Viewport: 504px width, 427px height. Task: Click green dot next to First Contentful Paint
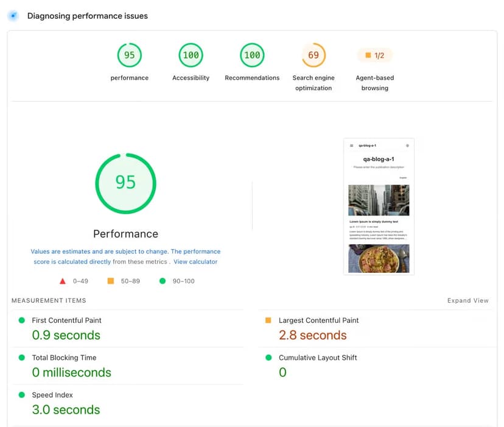click(22, 320)
